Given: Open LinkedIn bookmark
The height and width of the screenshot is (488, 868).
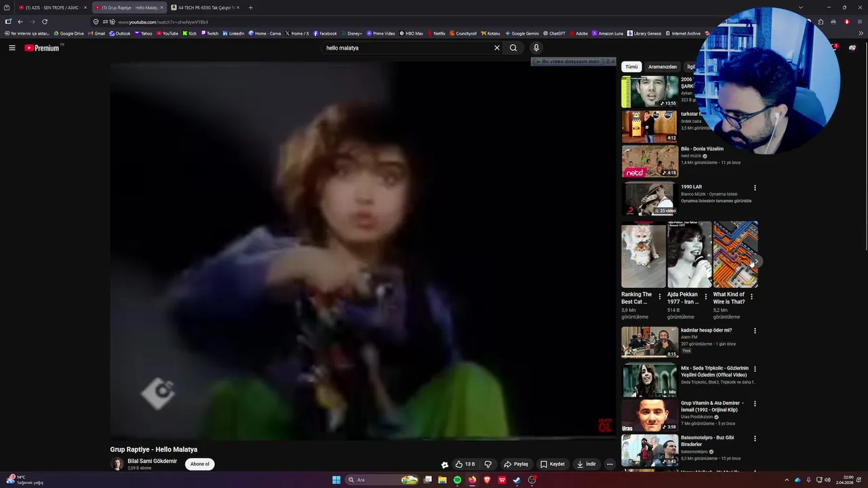Looking at the screenshot, I should (x=233, y=33).
